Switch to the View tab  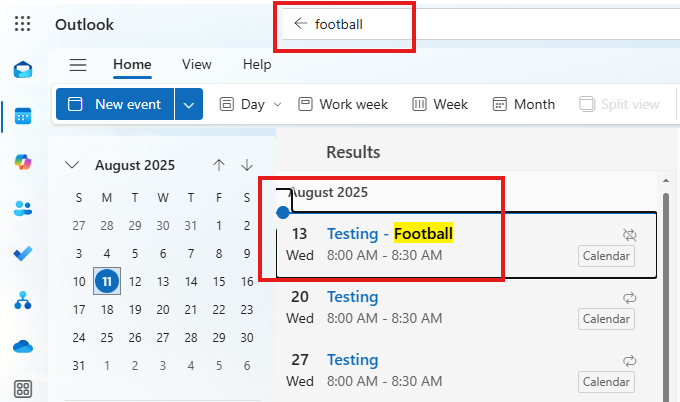pos(196,64)
